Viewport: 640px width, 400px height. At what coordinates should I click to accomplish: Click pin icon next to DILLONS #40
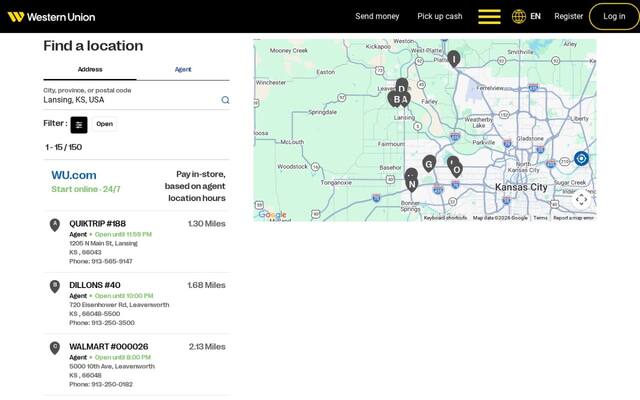pos(55,287)
